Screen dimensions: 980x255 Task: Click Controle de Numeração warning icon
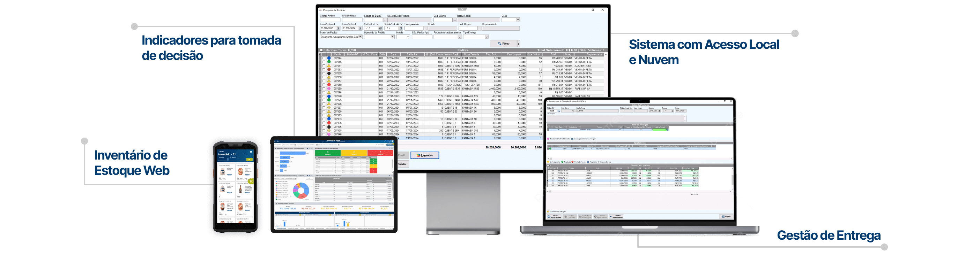pyautogui.click(x=548, y=212)
